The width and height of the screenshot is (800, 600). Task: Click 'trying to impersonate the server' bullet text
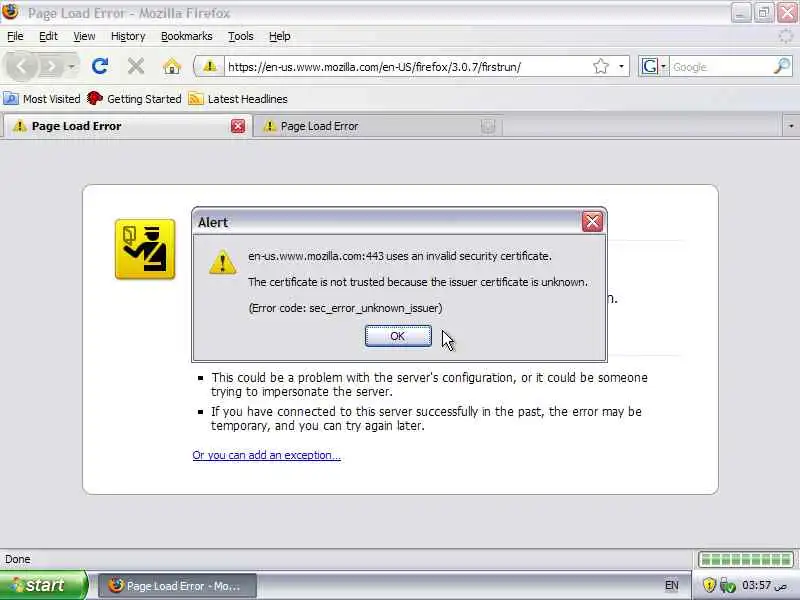[x=302, y=392]
